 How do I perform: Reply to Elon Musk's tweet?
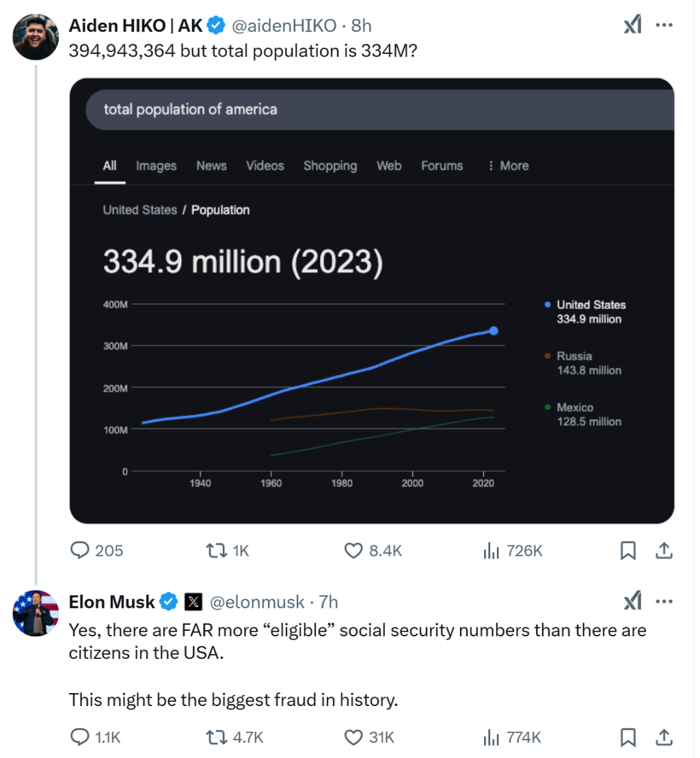pos(81,737)
